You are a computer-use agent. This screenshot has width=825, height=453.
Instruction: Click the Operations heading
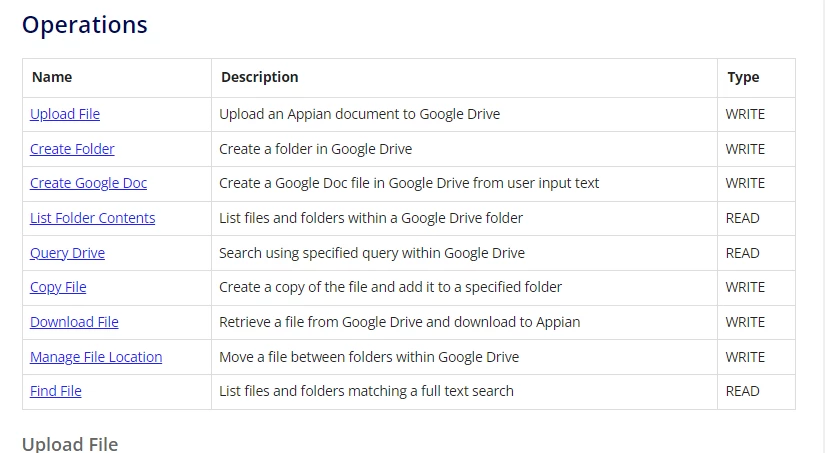point(85,25)
